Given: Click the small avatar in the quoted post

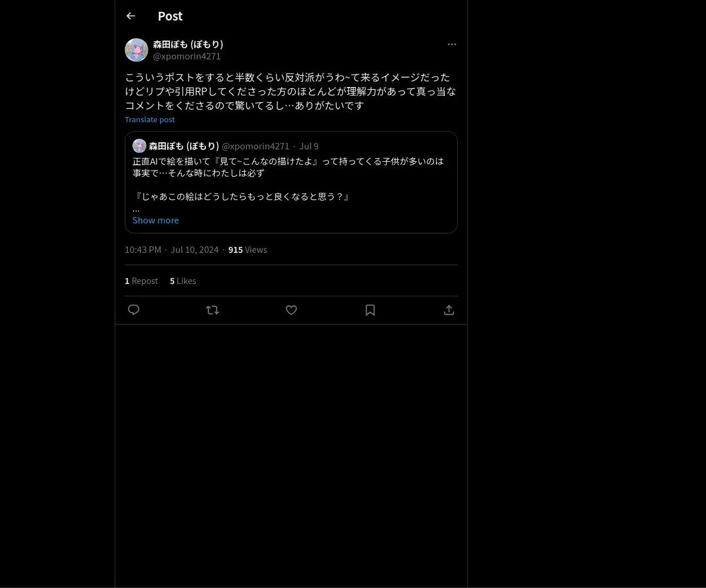Looking at the screenshot, I should click(139, 146).
